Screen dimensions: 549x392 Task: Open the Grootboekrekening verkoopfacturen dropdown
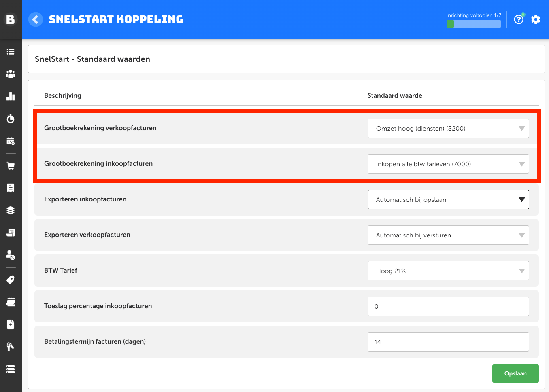[x=448, y=128]
